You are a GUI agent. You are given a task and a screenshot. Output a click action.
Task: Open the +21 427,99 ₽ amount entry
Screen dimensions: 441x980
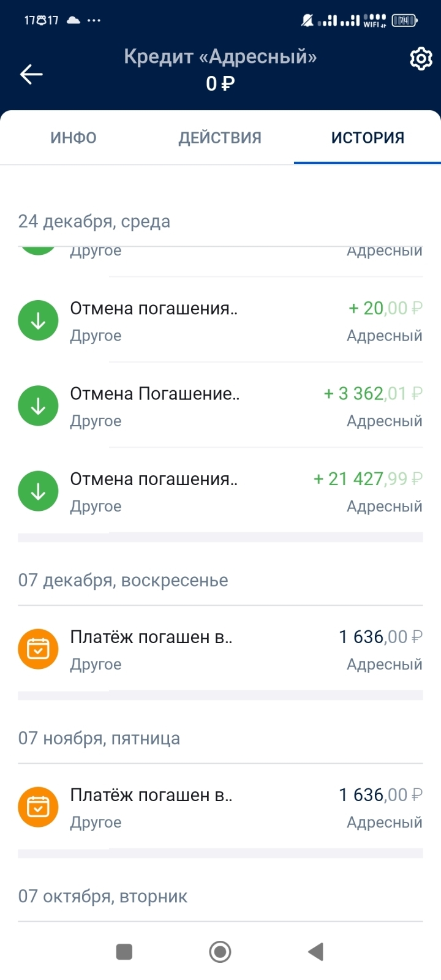[367, 478]
